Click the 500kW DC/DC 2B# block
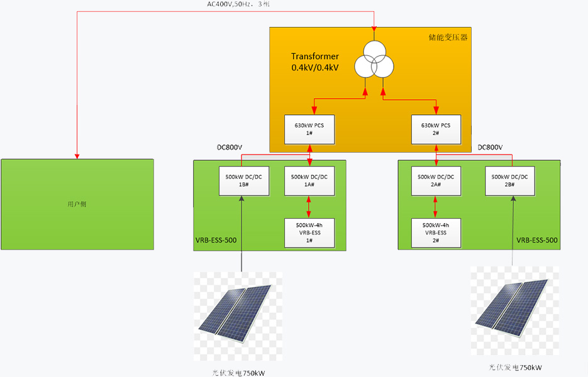This screenshot has height=377, width=588. (x=509, y=181)
